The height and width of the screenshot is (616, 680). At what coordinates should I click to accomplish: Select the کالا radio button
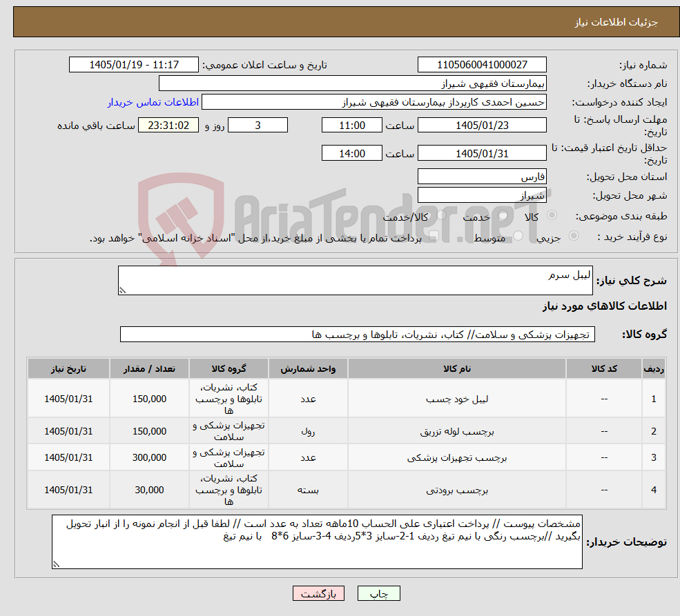552,215
